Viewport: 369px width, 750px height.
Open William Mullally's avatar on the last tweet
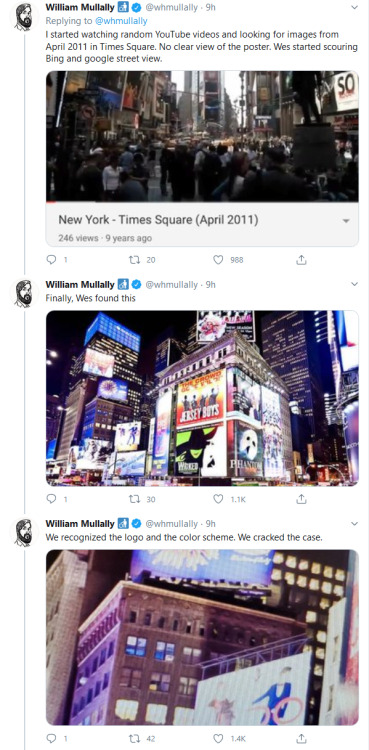click(x=23, y=532)
